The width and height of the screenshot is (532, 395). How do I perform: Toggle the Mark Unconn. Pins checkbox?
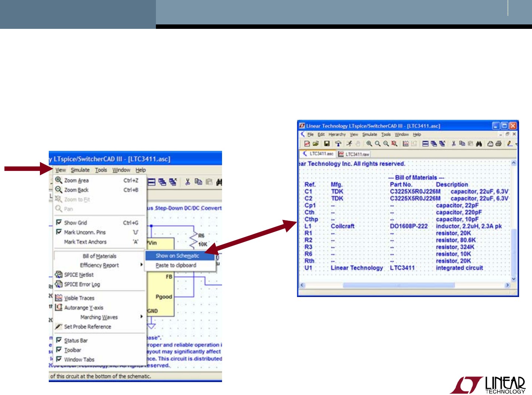(x=59, y=232)
